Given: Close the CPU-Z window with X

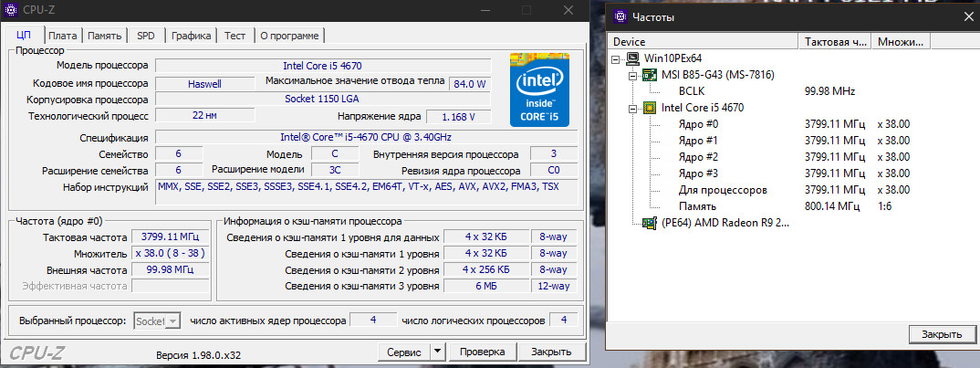Looking at the screenshot, I should tap(568, 10).
